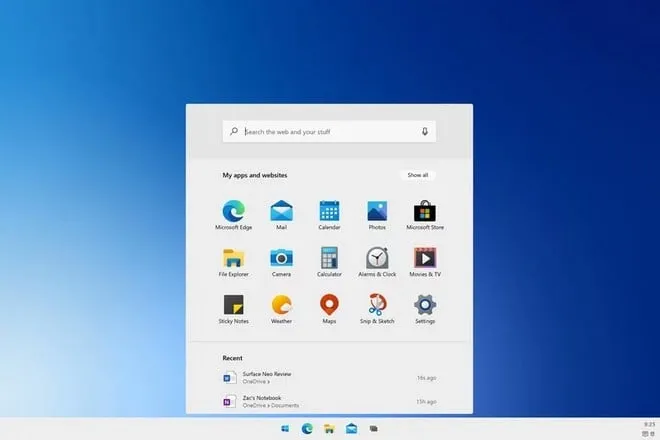
Task: Launch the Camera app
Action: coord(281,258)
